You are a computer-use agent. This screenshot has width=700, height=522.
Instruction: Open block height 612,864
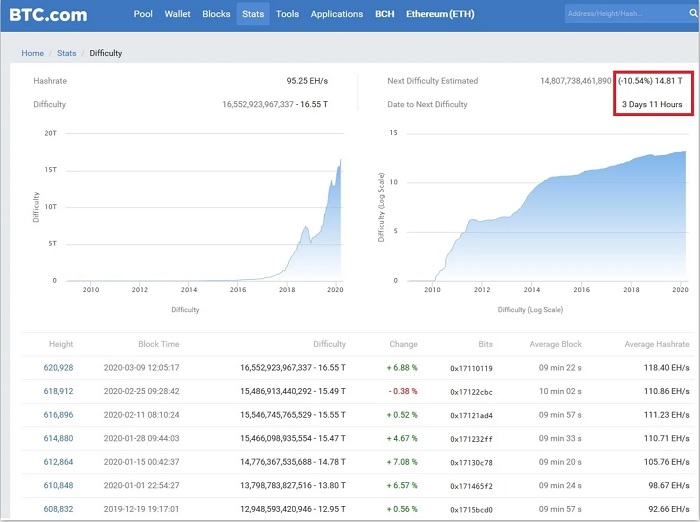pyautogui.click(x=58, y=460)
